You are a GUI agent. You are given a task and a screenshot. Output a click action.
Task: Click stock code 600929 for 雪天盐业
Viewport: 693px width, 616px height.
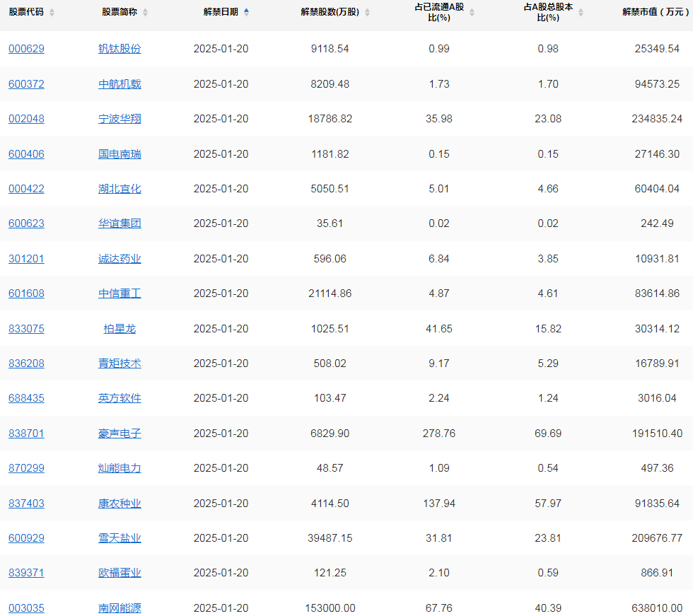tap(26, 538)
